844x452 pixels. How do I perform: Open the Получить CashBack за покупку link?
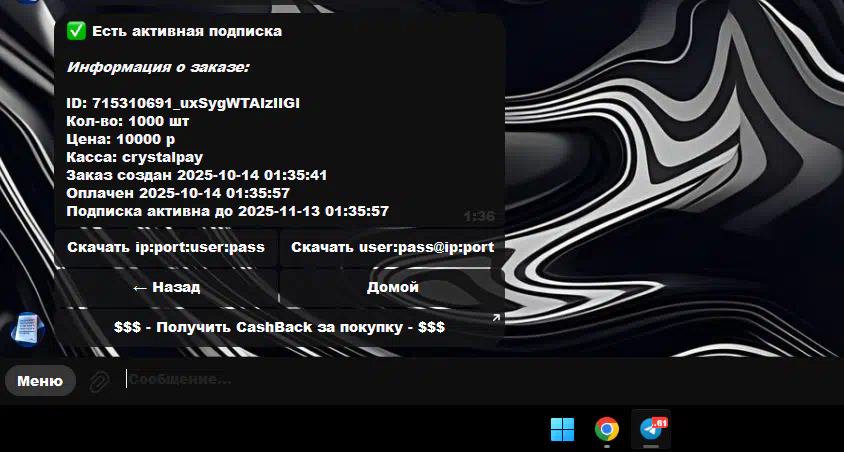(279, 328)
